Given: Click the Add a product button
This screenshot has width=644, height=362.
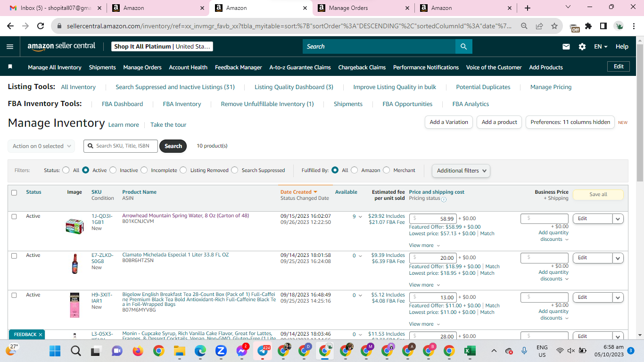Looking at the screenshot, I should click(x=499, y=122).
